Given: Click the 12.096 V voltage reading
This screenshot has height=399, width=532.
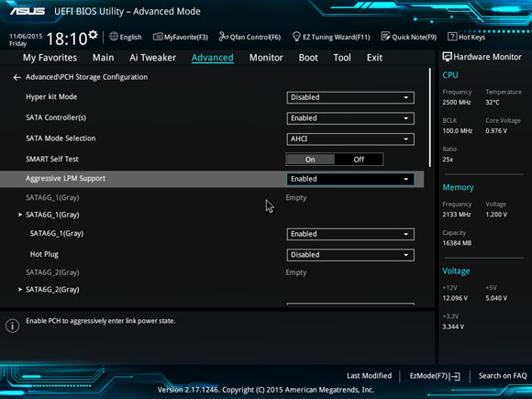Looking at the screenshot, I should [455, 298].
